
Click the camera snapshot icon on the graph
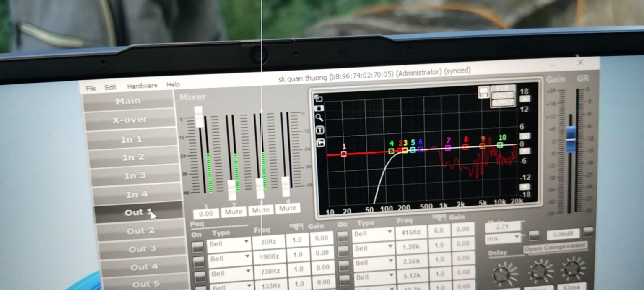[319, 108]
